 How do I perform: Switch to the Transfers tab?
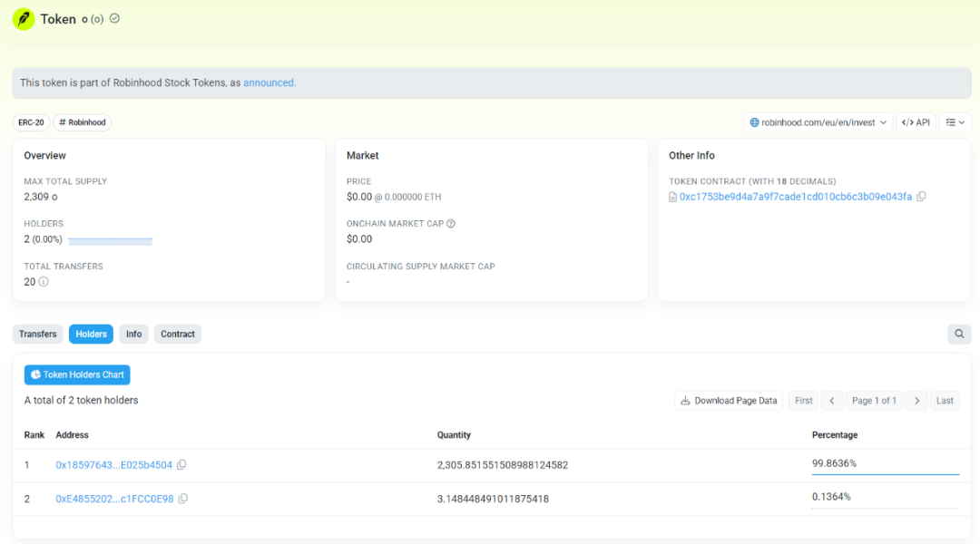pyautogui.click(x=38, y=335)
